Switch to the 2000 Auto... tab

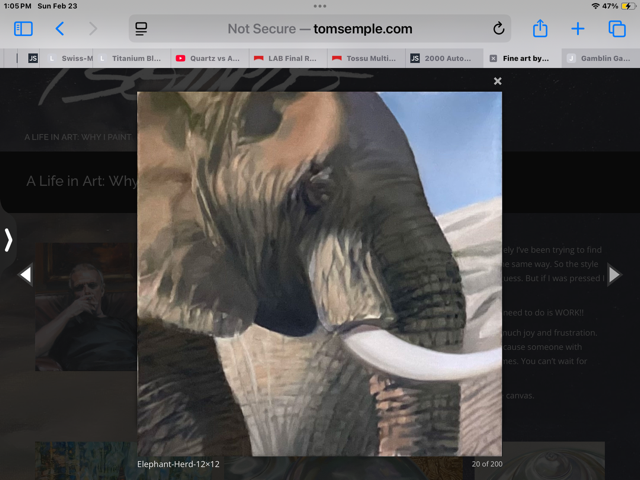click(444, 58)
